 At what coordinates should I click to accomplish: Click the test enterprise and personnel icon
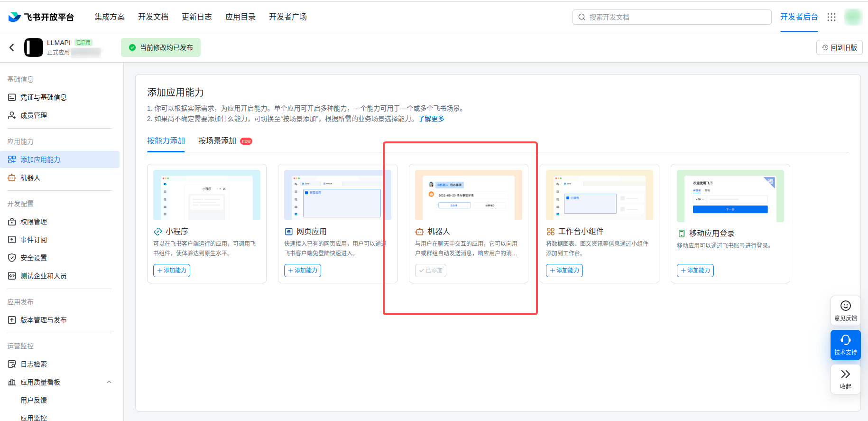pyautogui.click(x=12, y=276)
